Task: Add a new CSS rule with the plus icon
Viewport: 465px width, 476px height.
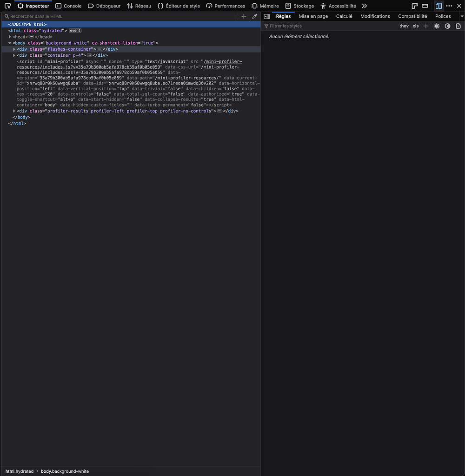Action: (x=425, y=26)
